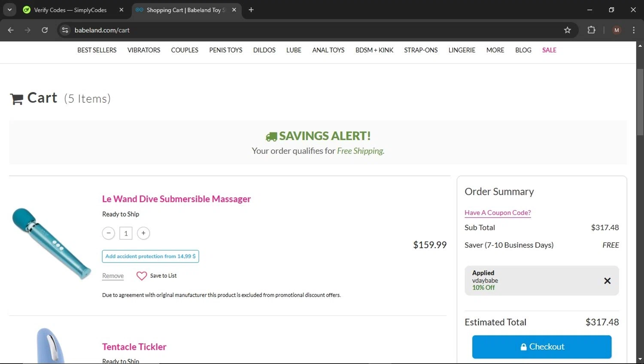Viewport: 644px width, 364px height.
Task: Click the browser forward arrow
Action: [x=27, y=30]
